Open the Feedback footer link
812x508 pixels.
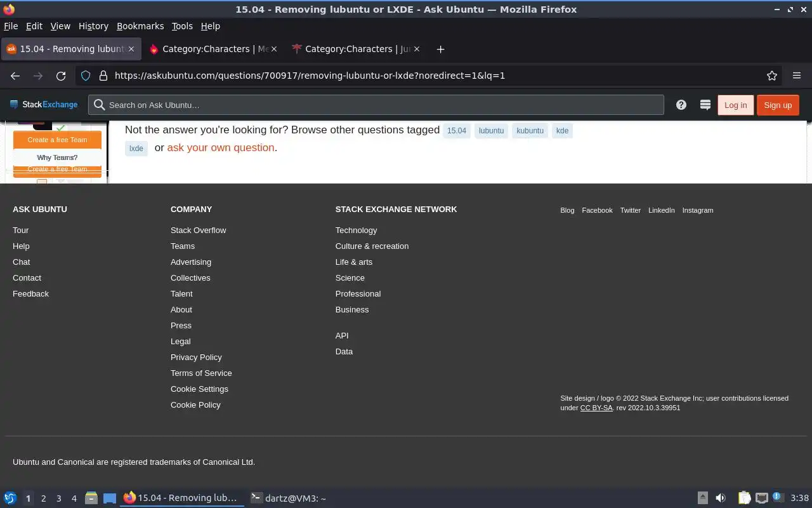pos(30,293)
